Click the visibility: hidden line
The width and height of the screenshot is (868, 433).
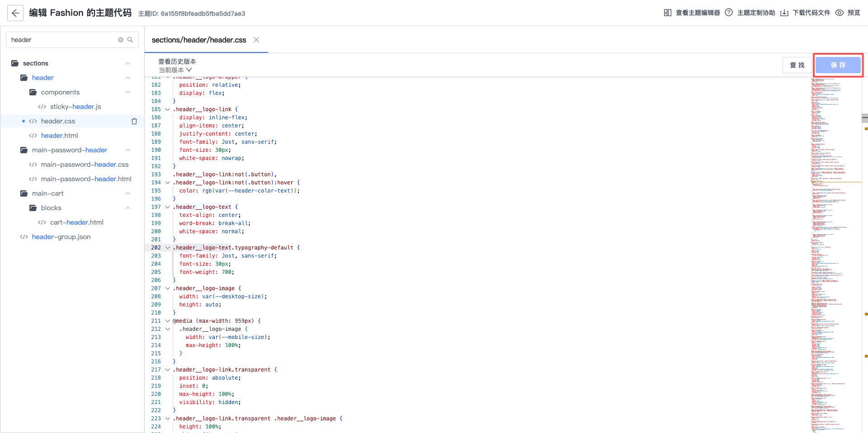210,402
